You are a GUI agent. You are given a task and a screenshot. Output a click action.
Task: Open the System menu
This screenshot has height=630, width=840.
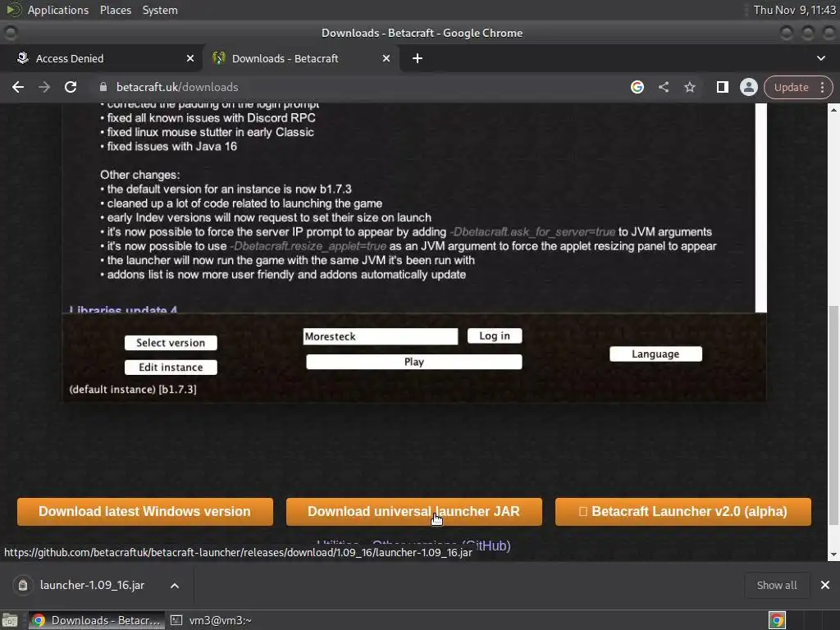(160, 10)
